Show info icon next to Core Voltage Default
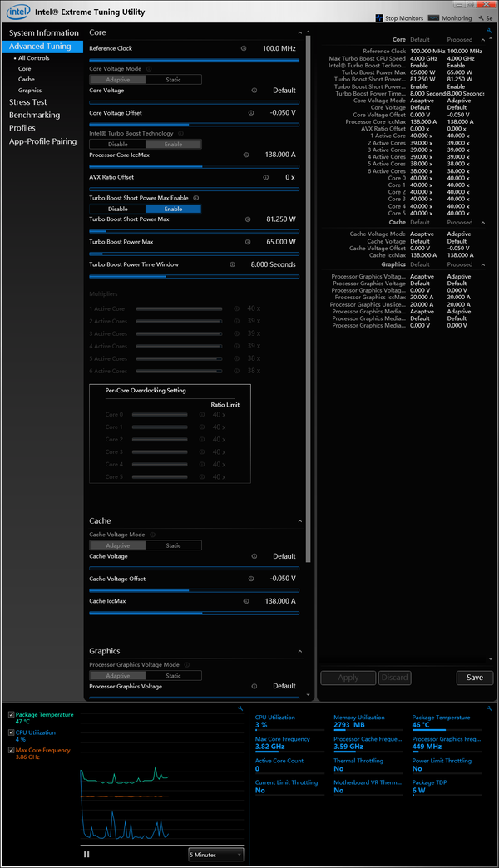The image size is (499, 868). coord(254,91)
